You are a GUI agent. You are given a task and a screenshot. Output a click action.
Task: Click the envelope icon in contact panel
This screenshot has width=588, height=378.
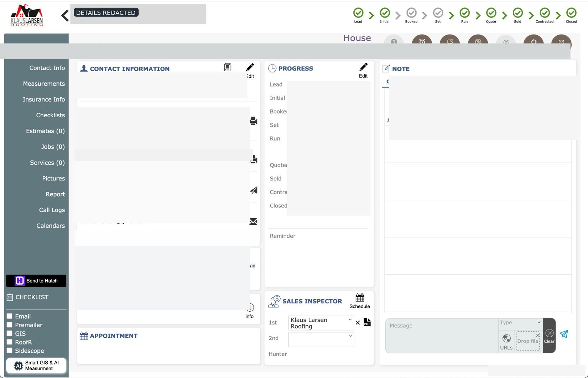pyautogui.click(x=253, y=221)
